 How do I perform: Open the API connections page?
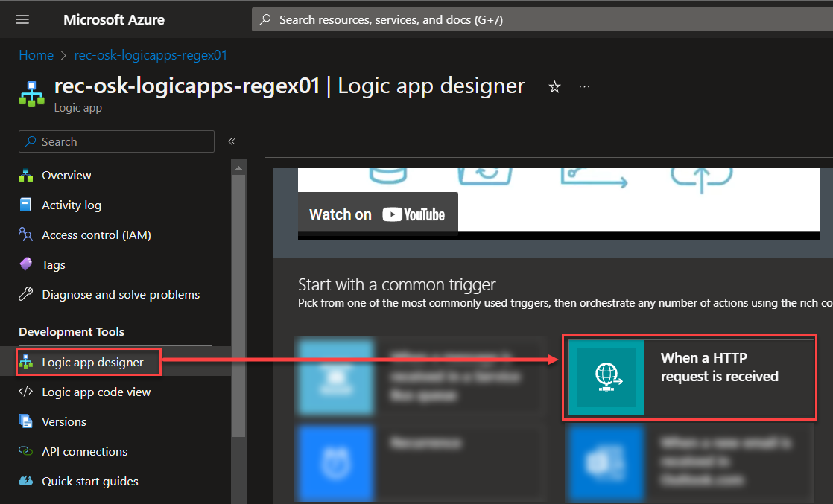point(85,451)
